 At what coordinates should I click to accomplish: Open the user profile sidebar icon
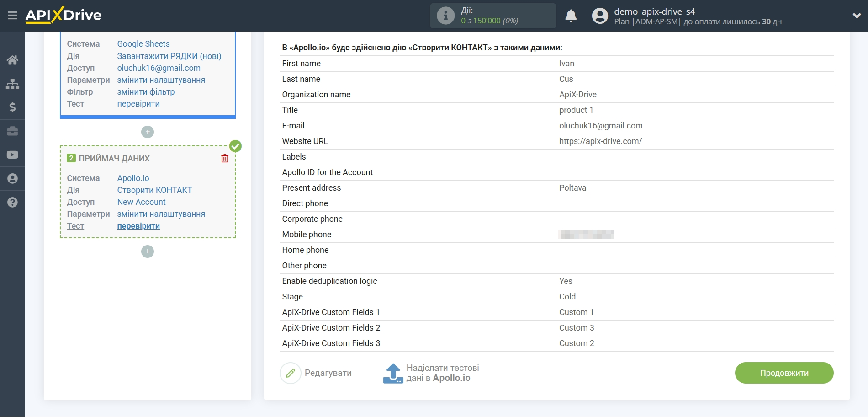coord(12,179)
